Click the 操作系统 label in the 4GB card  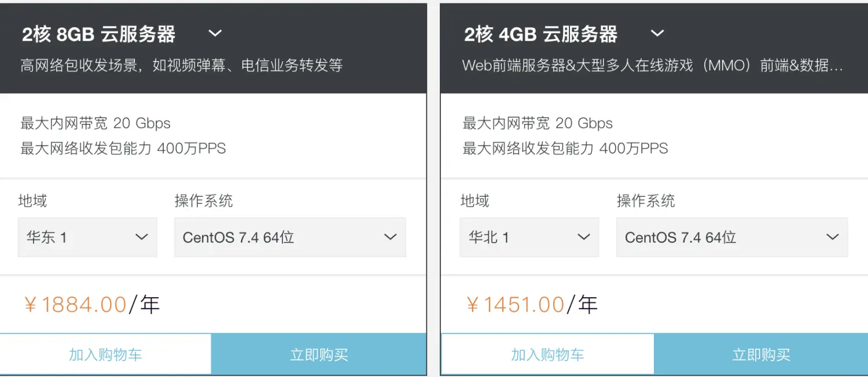click(646, 201)
